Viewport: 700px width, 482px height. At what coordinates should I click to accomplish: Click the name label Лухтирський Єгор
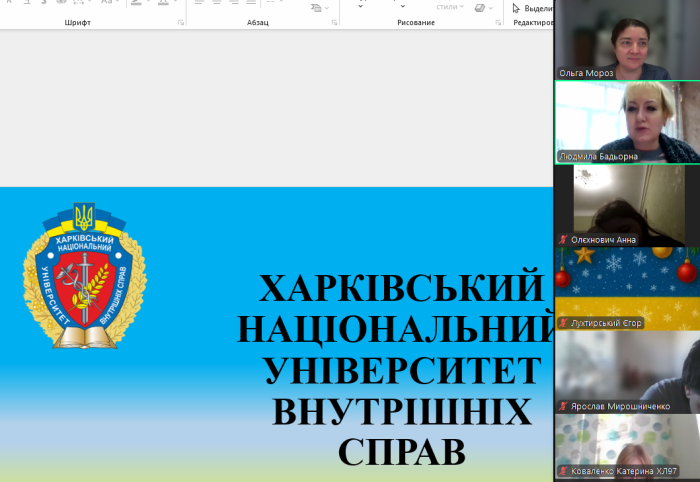[x=606, y=323]
